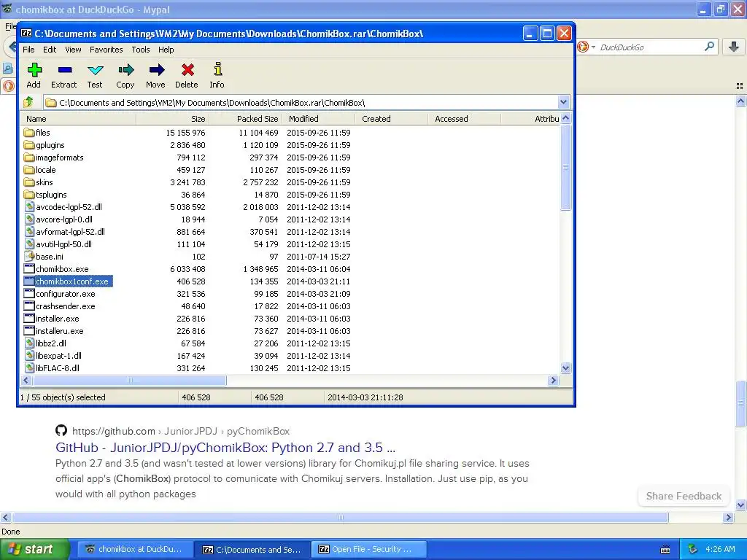747x560 pixels.
Task: Click the highlighted chomikbox1conf.exe file name
Action: tap(72, 281)
